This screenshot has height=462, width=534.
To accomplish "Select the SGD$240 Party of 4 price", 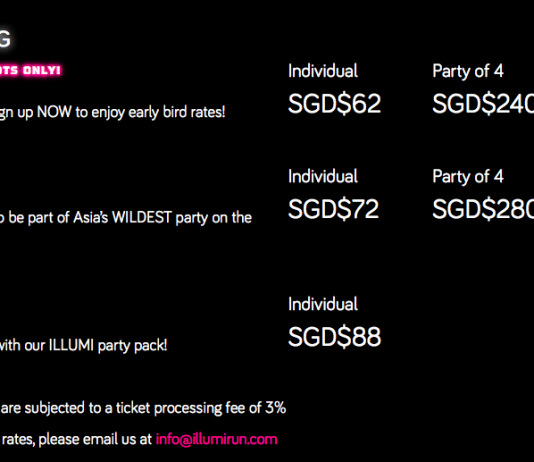I will coord(483,103).
